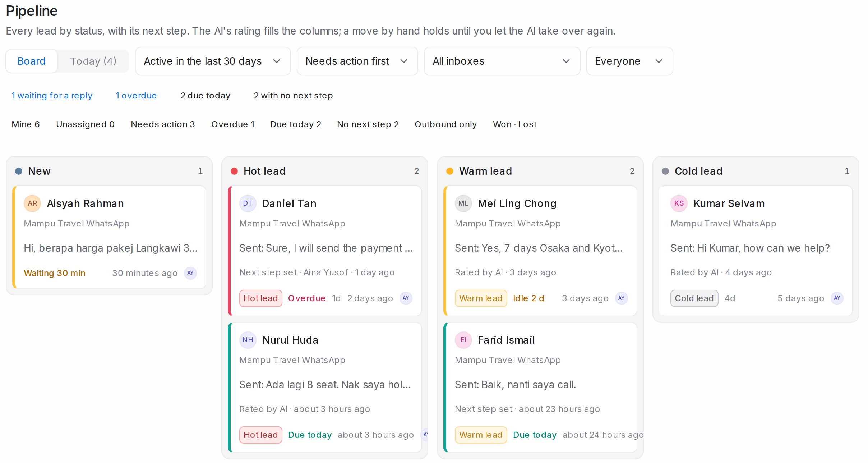Viewport: 868px width, 463px height.
Task: Switch to the Today (4) tab
Action: tap(93, 61)
